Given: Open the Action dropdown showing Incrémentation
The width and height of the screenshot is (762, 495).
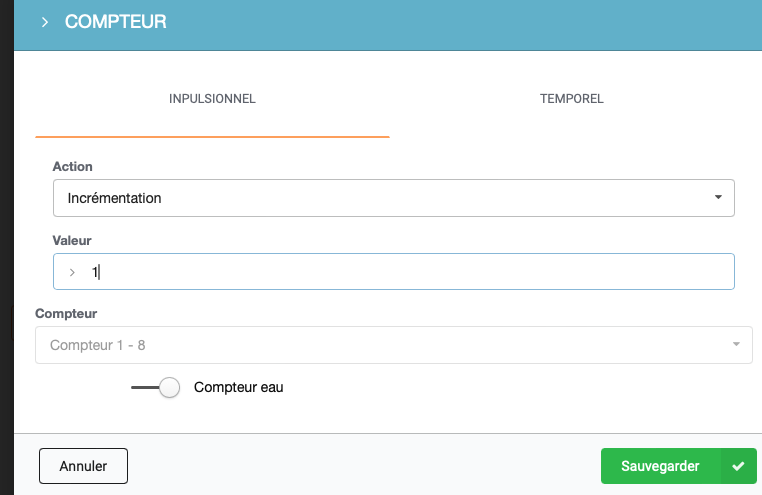Looking at the screenshot, I should pyautogui.click(x=394, y=198).
